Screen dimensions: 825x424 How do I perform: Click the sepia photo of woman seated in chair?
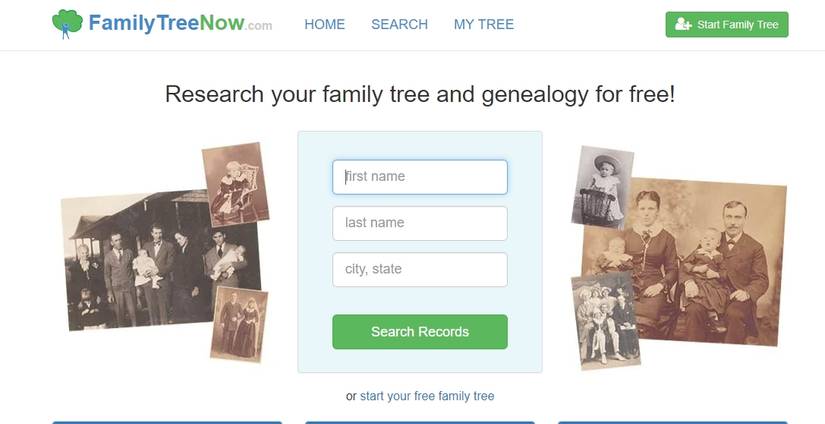click(236, 182)
